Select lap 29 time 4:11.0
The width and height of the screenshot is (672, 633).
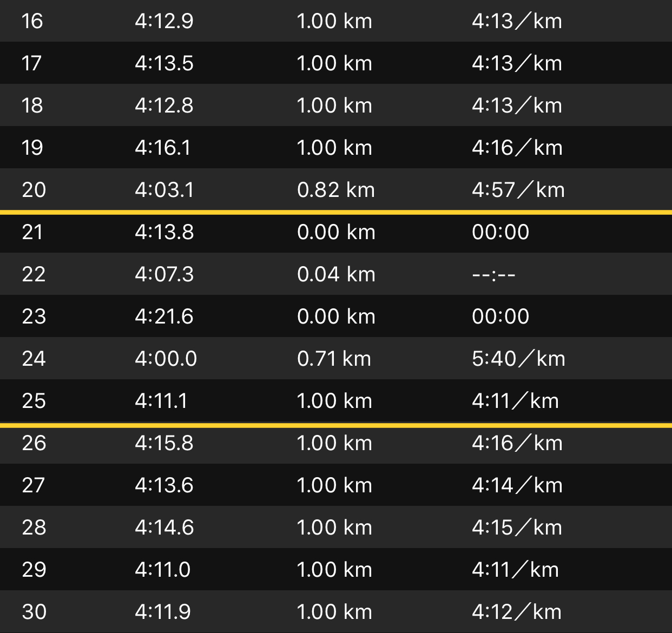(162, 570)
